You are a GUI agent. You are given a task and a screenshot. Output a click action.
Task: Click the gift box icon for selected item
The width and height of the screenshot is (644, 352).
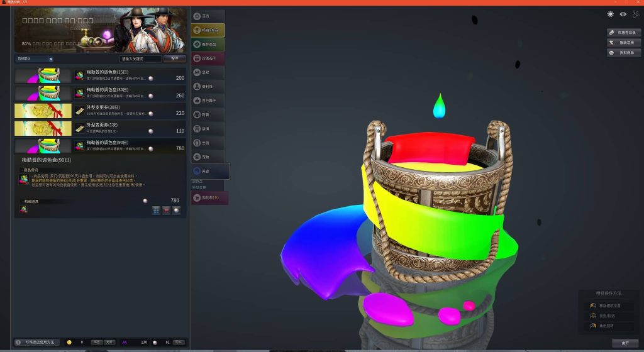coord(157,211)
